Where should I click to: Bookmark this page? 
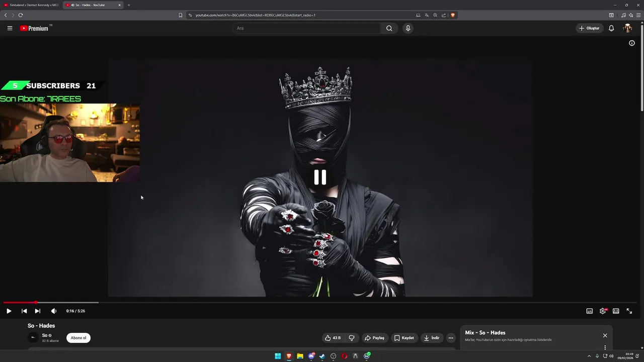point(181,15)
